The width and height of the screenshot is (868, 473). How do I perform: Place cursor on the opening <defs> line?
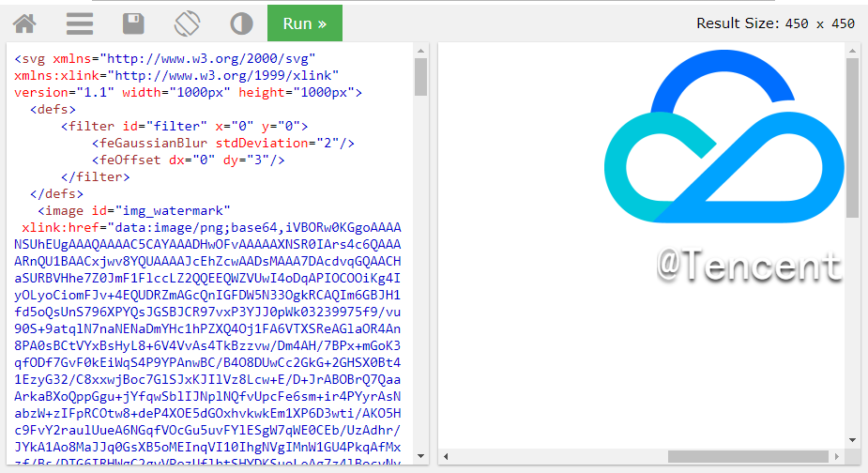pyautogui.click(x=53, y=109)
